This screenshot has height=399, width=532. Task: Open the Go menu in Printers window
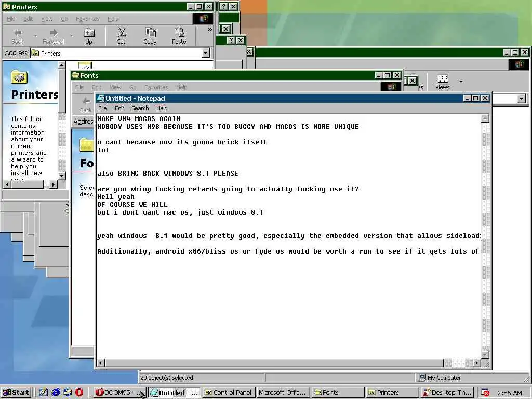point(64,19)
